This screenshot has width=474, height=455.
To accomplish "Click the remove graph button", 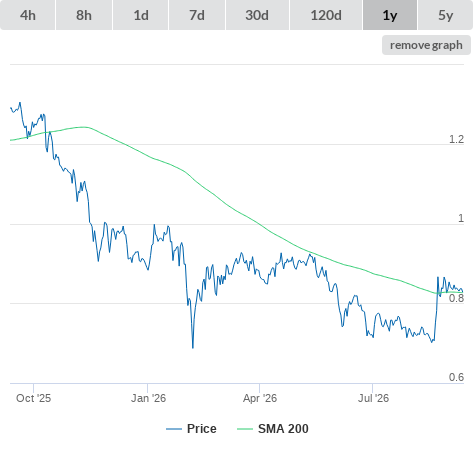I will tap(426, 45).
